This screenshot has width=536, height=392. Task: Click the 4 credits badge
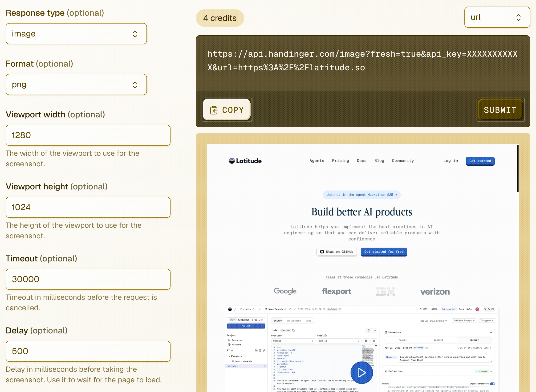[220, 18]
